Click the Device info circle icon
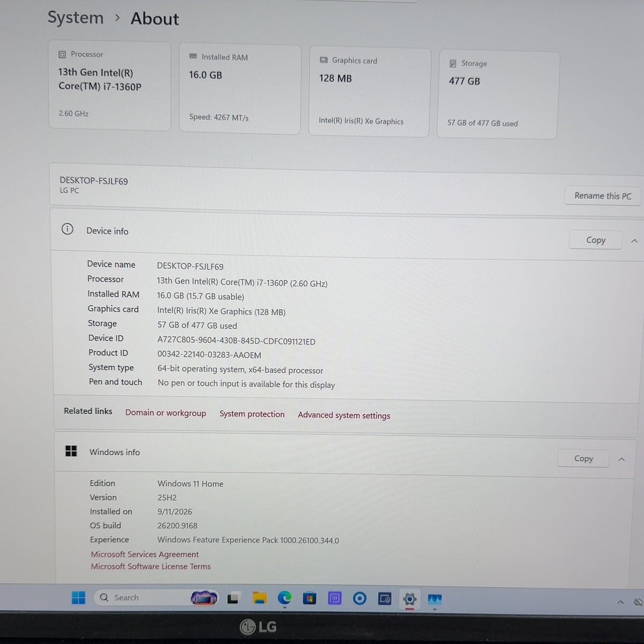 point(67,230)
